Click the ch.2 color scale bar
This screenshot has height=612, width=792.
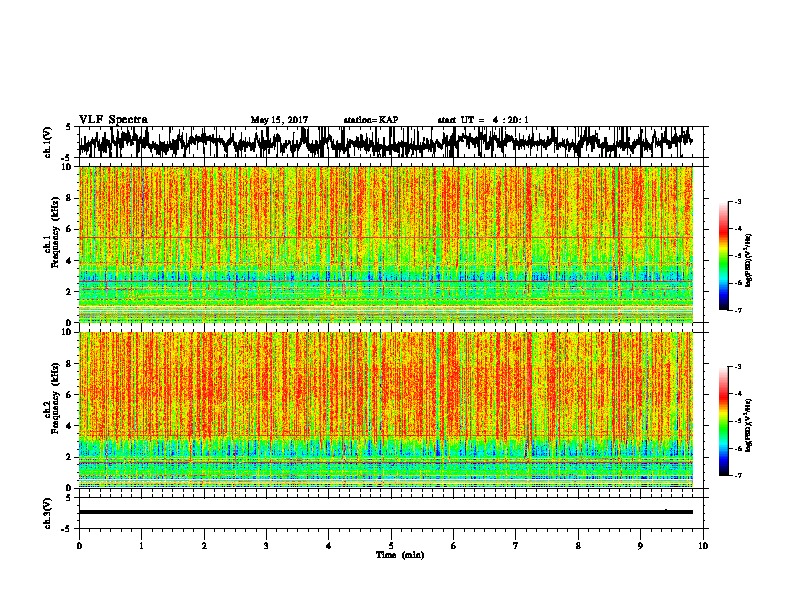(x=724, y=421)
